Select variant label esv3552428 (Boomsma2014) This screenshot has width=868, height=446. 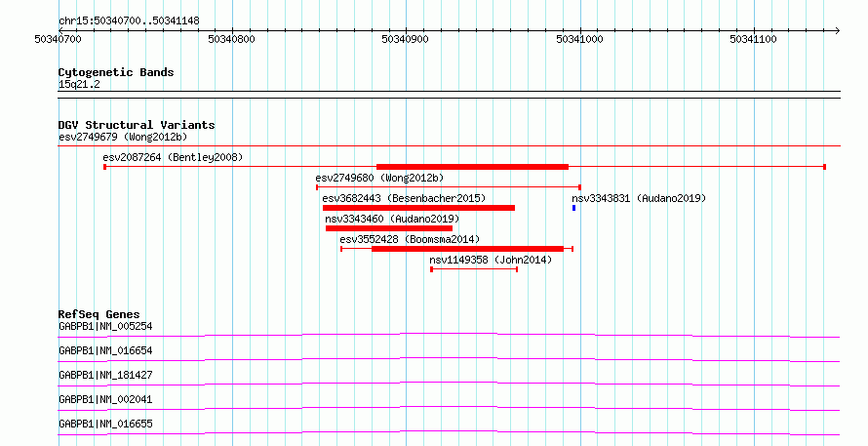(x=410, y=239)
